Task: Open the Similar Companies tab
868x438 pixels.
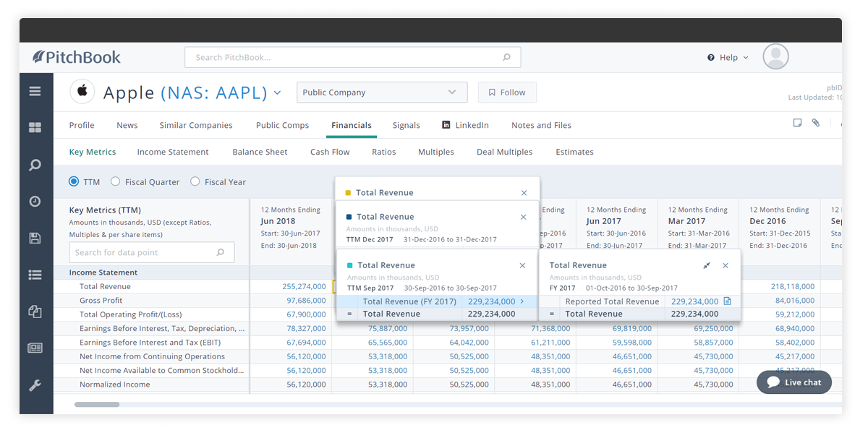Action: [196, 125]
